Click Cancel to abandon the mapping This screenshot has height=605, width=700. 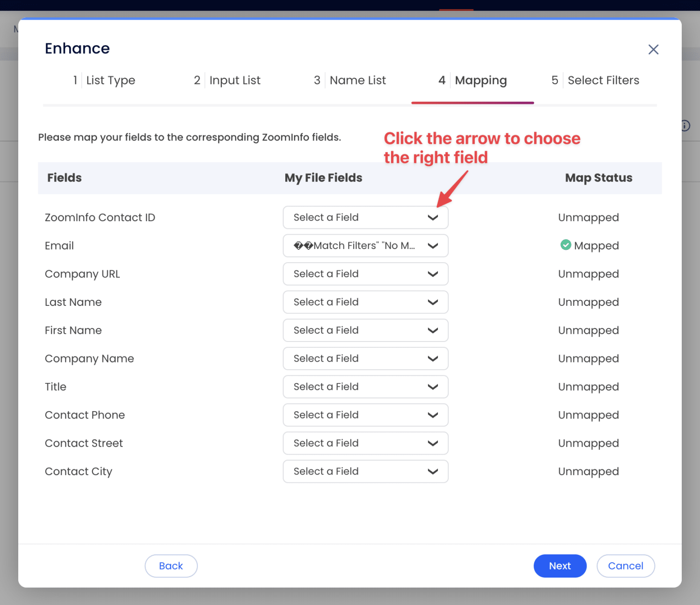[626, 566]
